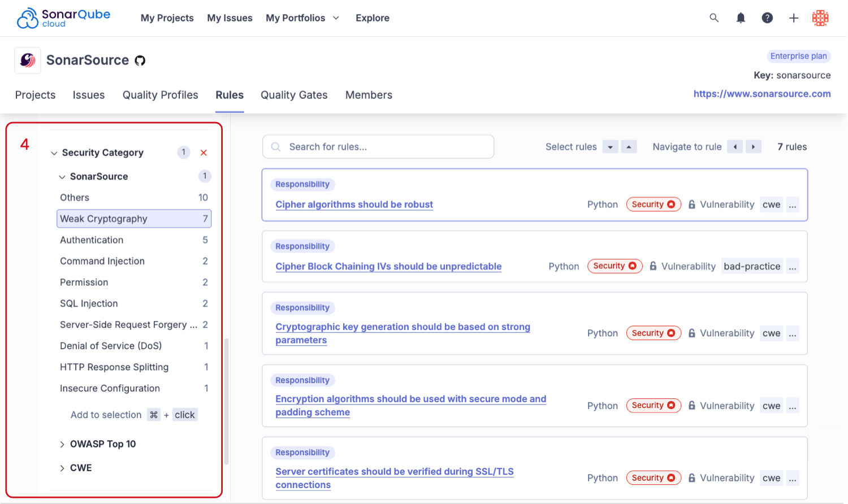The image size is (848, 504).
Task: Click Security badge on Cipher Block Chaining rule
Action: 615,266
